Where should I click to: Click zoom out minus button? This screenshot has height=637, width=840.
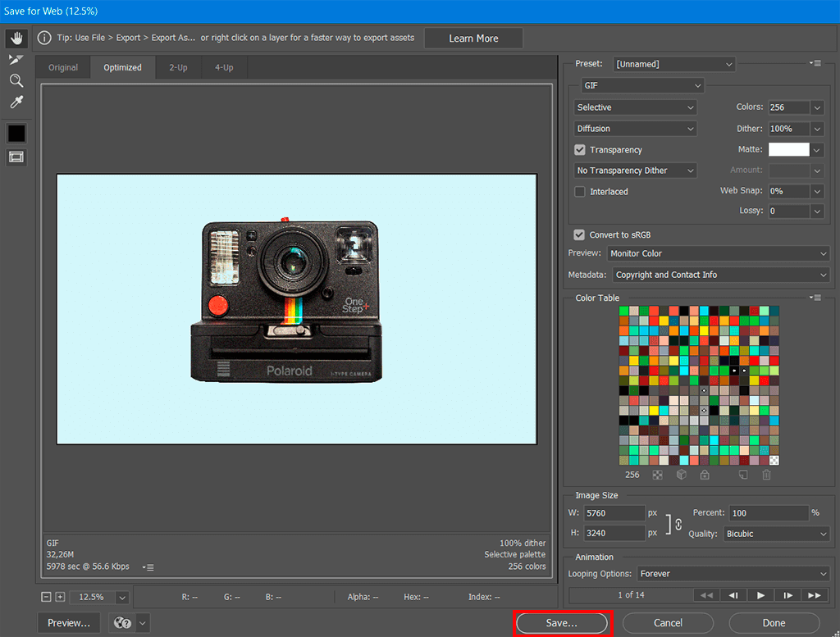(46, 597)
